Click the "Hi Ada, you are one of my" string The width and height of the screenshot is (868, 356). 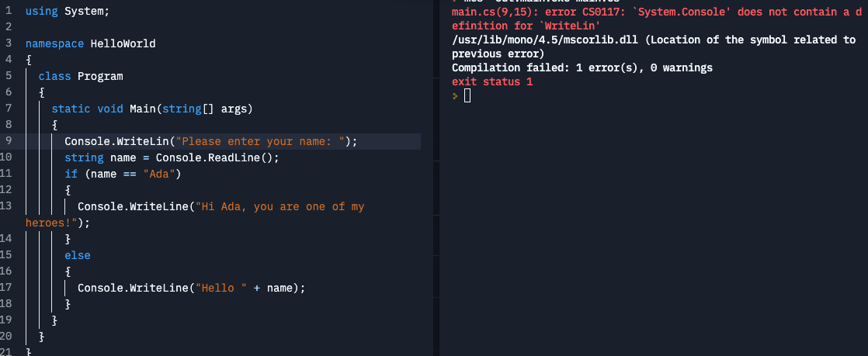[x=279, y=206]
